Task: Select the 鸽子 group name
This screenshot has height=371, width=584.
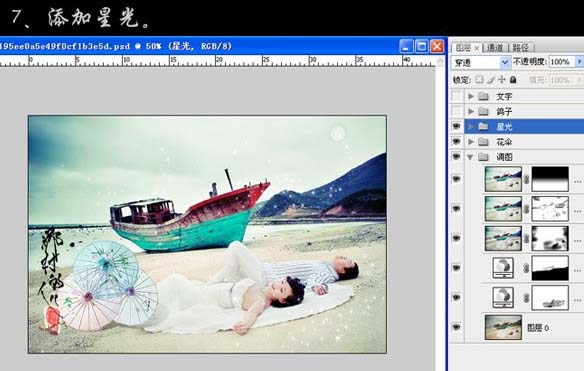Action: [x=504, y=111]
